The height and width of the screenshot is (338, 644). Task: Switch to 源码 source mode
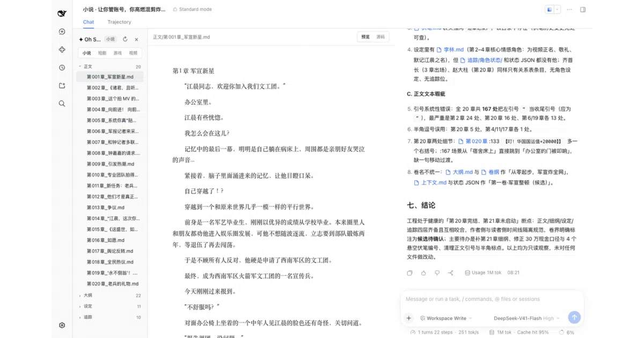point(380,37)
